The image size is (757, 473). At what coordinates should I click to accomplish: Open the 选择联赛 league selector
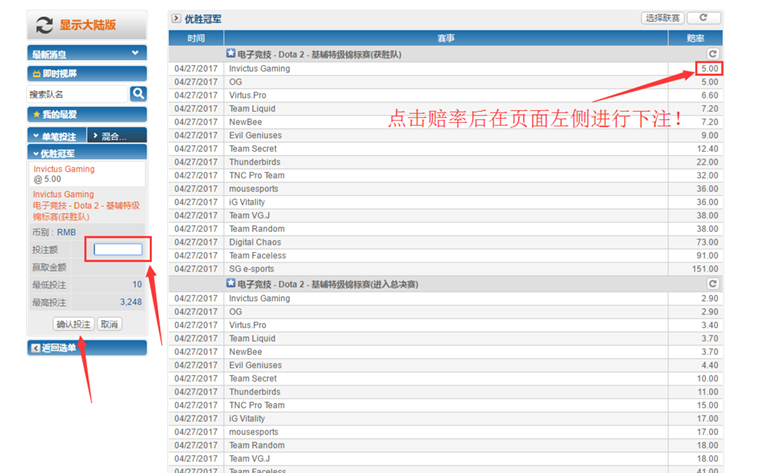(662, 18)
